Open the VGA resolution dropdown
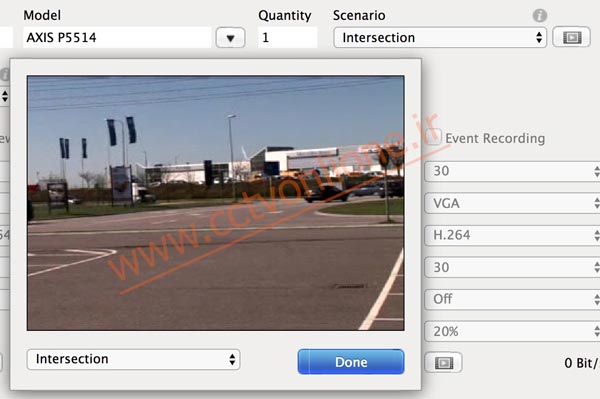600x399 pixels. (512, 203)
